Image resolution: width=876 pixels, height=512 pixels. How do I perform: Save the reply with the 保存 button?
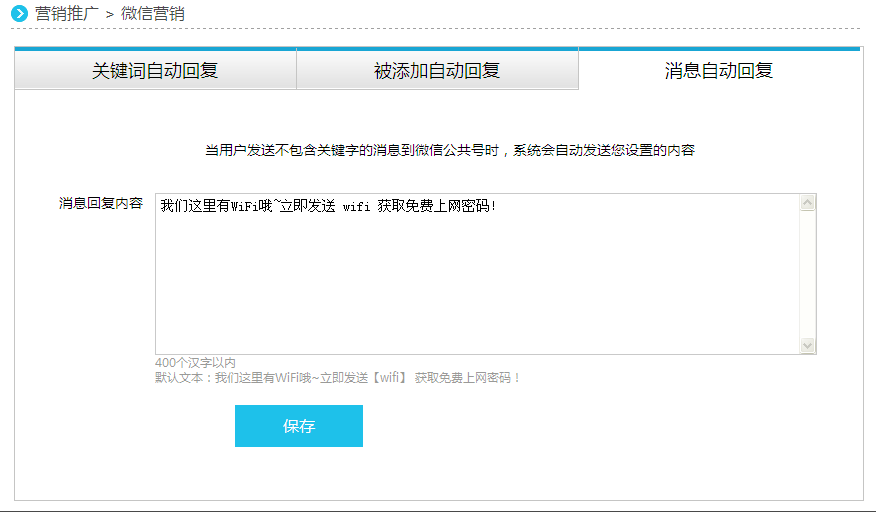pos(298,426)
